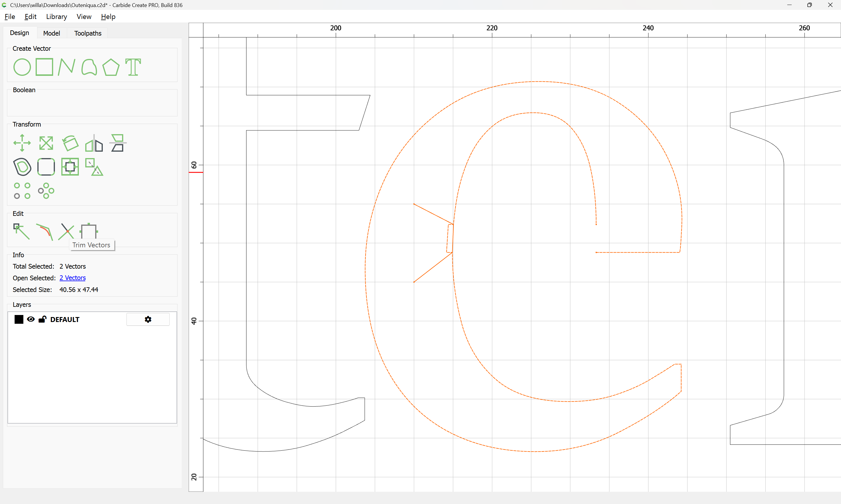Image resolution: width=841 pixels, height=504 pixels.
Task: Toggle the lock on DEFAULT layer
Action: [x=43, y=319]
